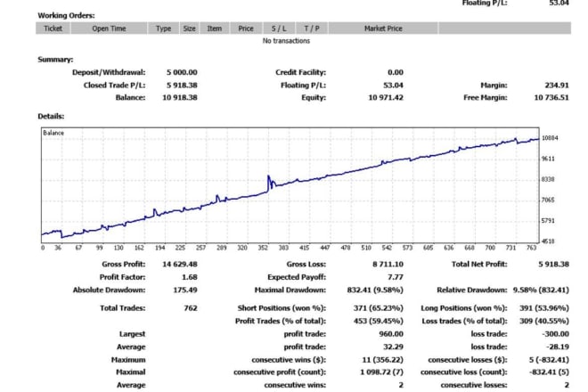Click the Working Orders heading
The height and width of the screenshot is (392, 588).
click(x=66, y=16)
